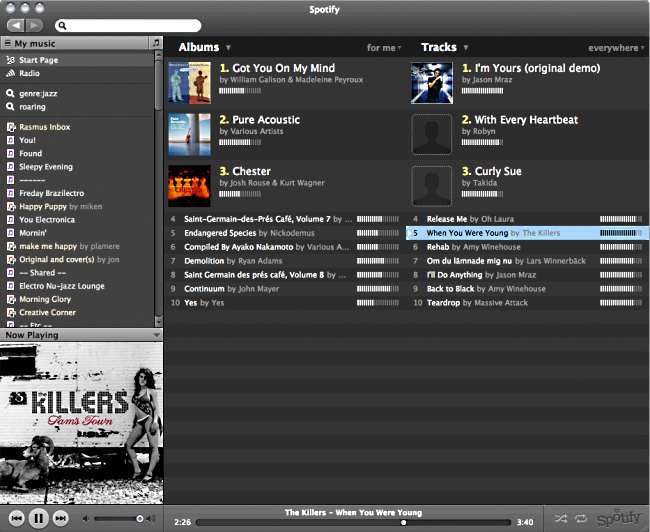Click the sidebar scrollbar down arrow
The image size is (650, 532).
pos(158,322)
